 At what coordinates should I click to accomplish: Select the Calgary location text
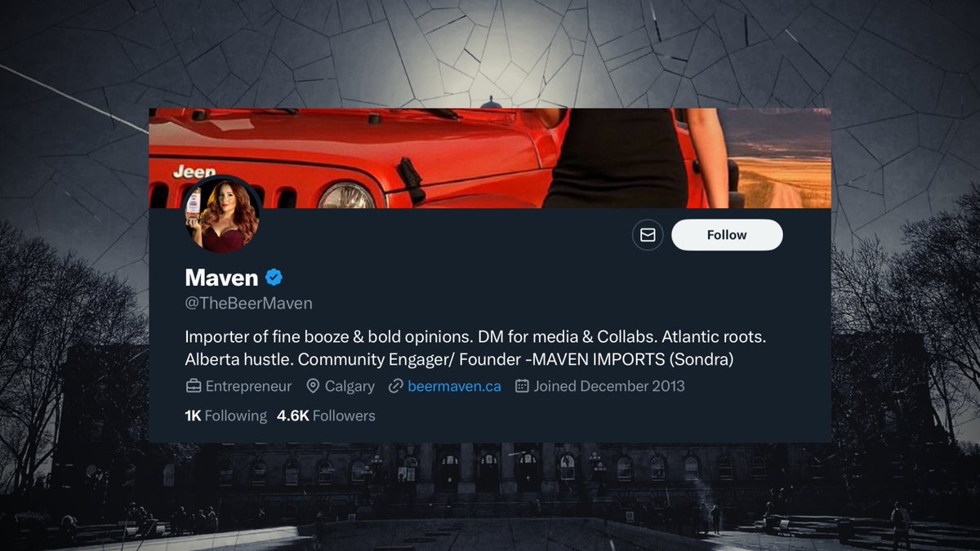click(350, 386)
